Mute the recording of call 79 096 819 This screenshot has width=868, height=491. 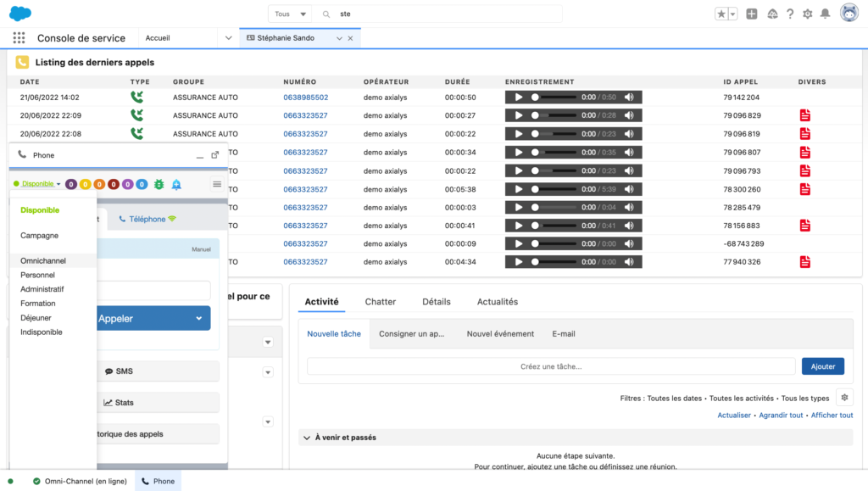pos(630,133)
